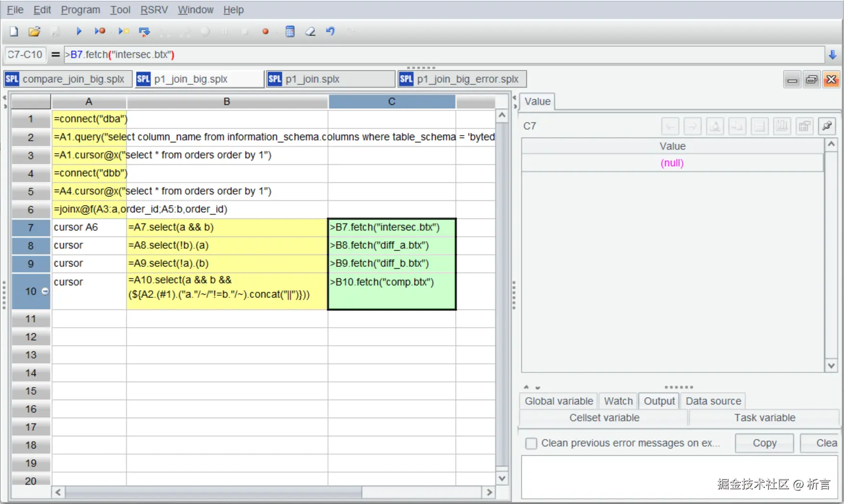Screen dimensions: 844x504
Task: Switch to the p1_join_big.splx tab
Action: 199,79
